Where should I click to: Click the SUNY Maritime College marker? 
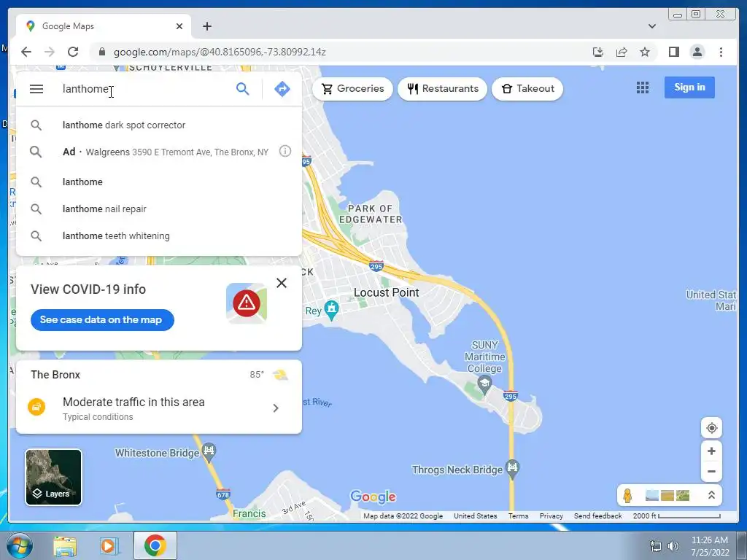[484, 384]
